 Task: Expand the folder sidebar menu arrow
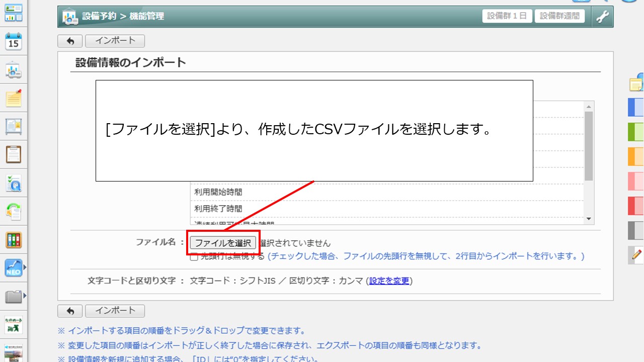(25, 296)
